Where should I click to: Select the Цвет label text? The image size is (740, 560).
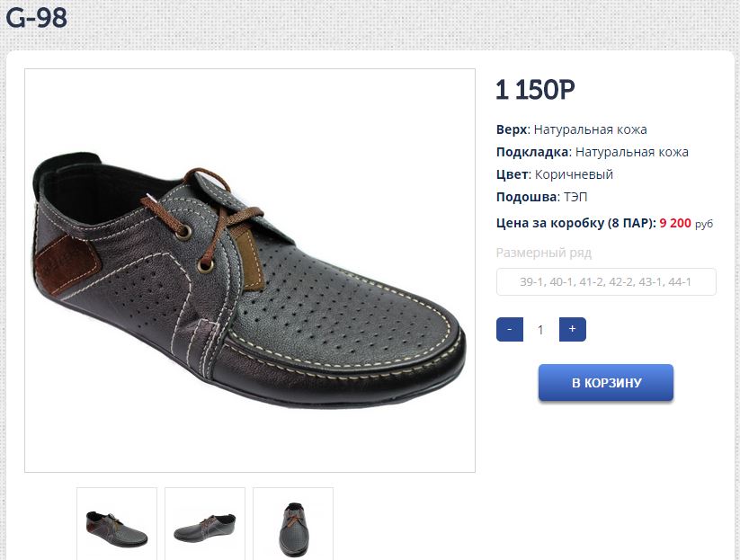(510, 174)
